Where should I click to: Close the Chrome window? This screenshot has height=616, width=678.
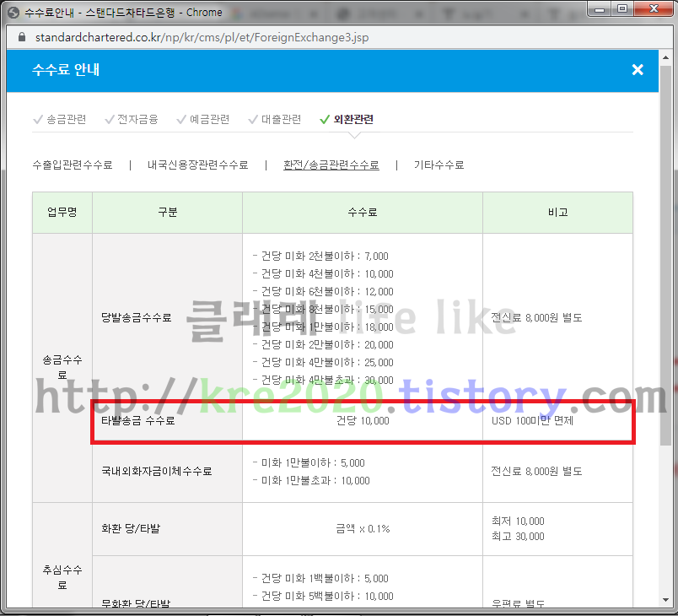[x=654, y=9]
